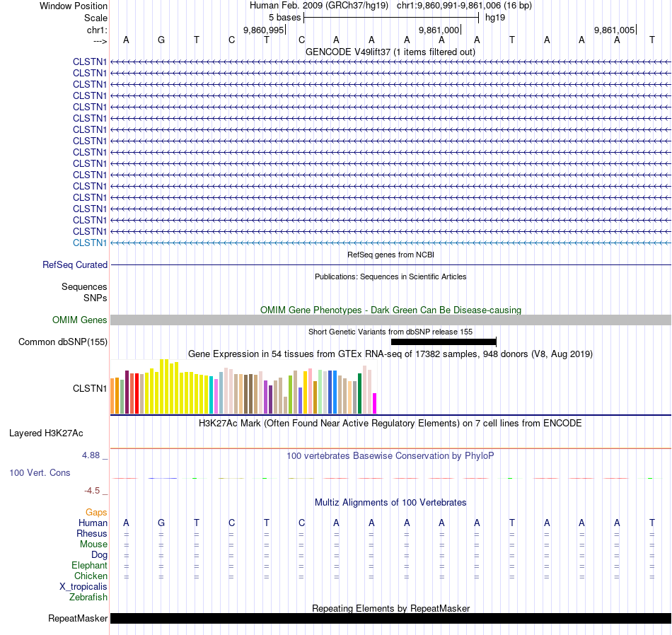
Task: Open the GTEx Gene Expression track title
Action: pos(390,354)
